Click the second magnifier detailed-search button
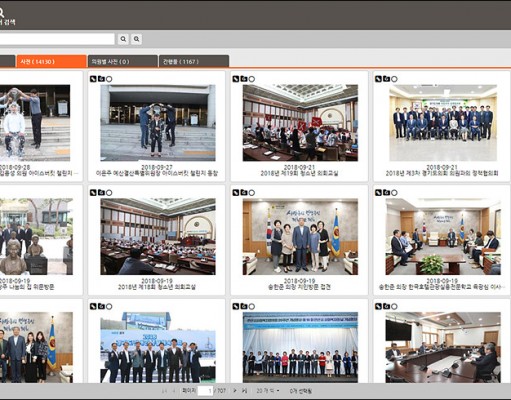The image size is (511, 400). pyautogui.click(x=137, y=39)
